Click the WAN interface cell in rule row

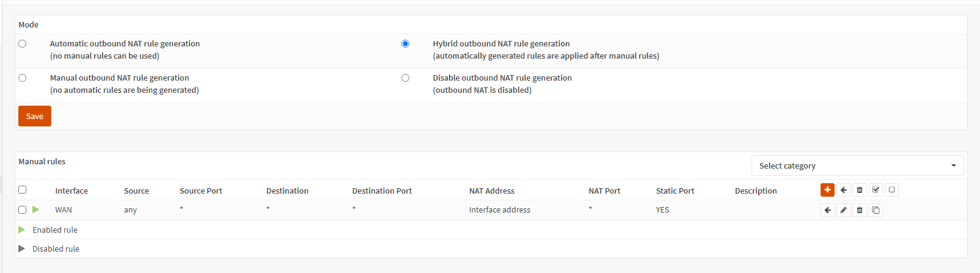point(64,210)
